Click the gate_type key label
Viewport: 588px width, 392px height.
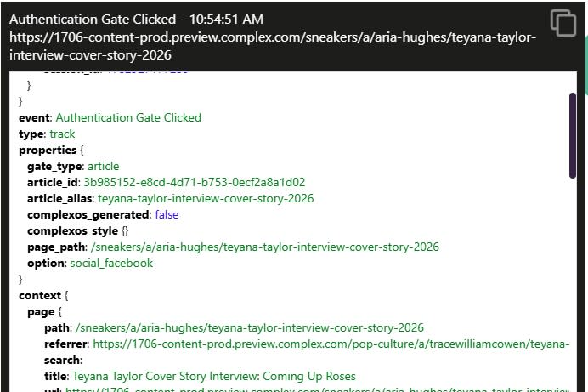(54, 166)
